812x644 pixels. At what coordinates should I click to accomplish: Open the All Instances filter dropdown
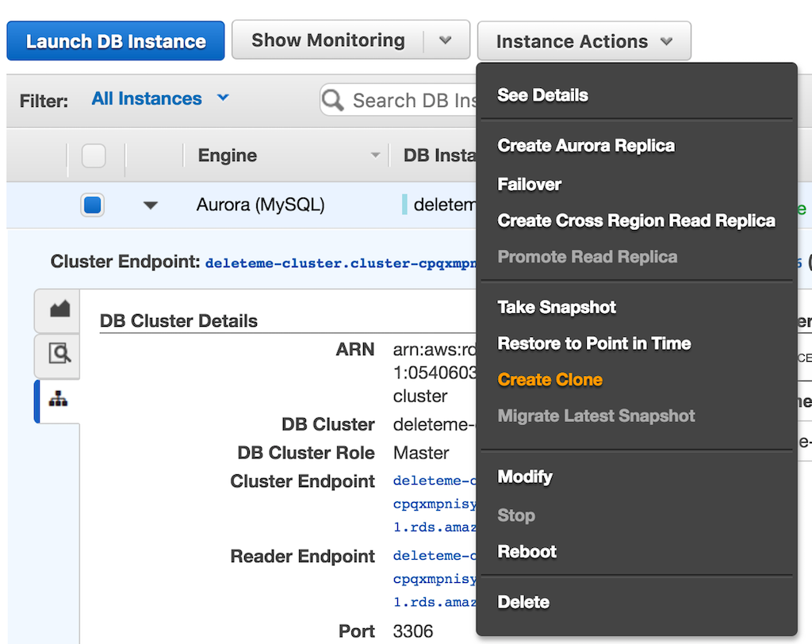pos(160,98)
